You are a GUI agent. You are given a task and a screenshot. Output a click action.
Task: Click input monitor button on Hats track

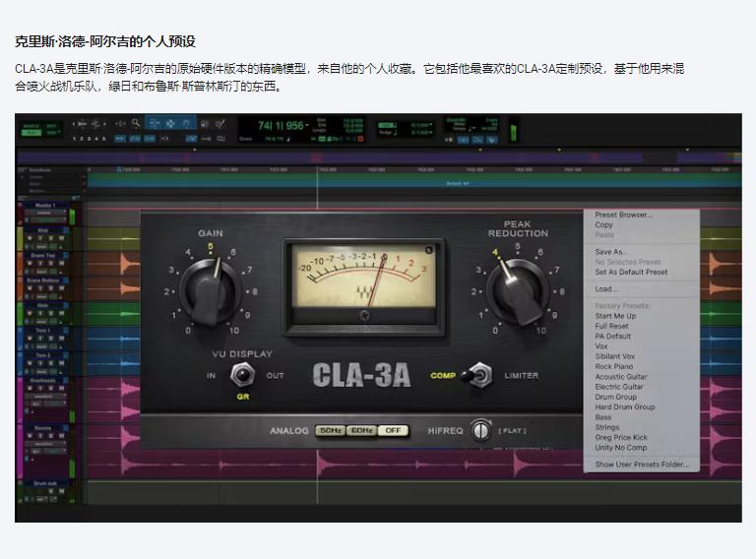(40, 313)
